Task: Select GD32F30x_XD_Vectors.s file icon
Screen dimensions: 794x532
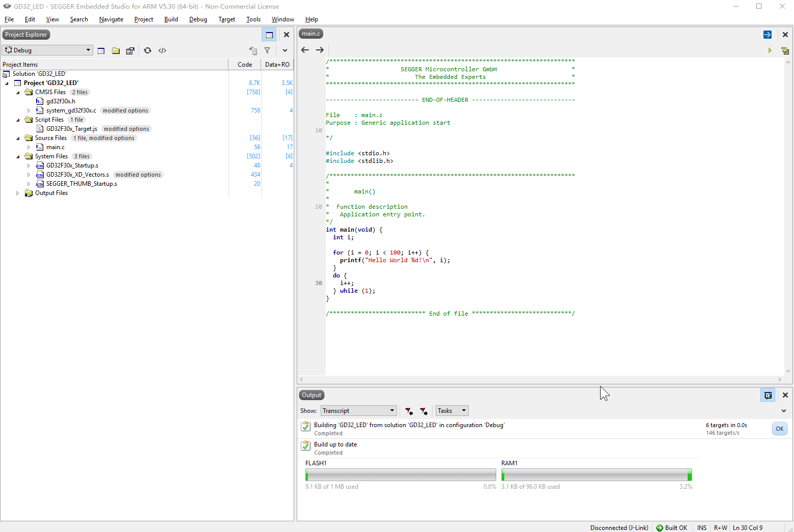Action: [x=40, y=175]
